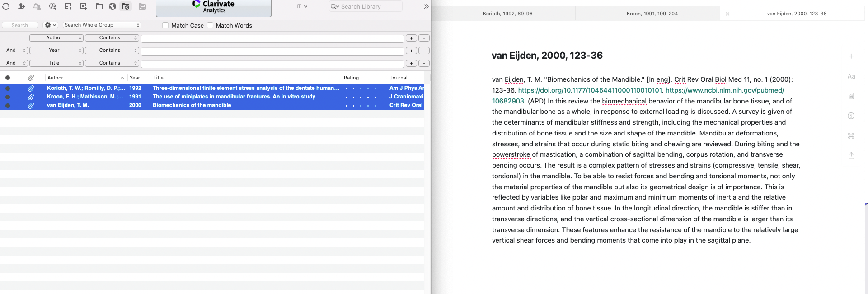This screenshot has height=294, width=868.
Task: Remove the Year search row with minus
Action: (424, 51)
